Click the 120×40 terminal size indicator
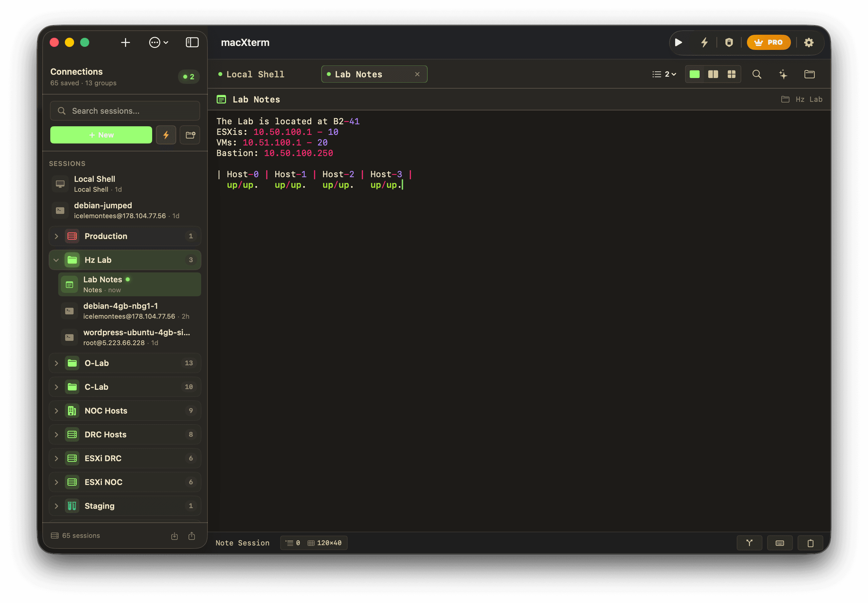 [x=325, y=543]
